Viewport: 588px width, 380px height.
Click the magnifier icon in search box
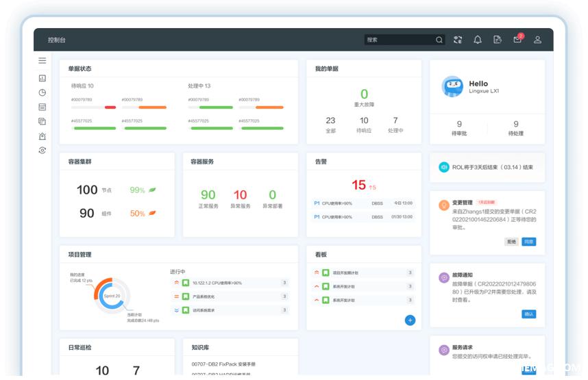439,40
